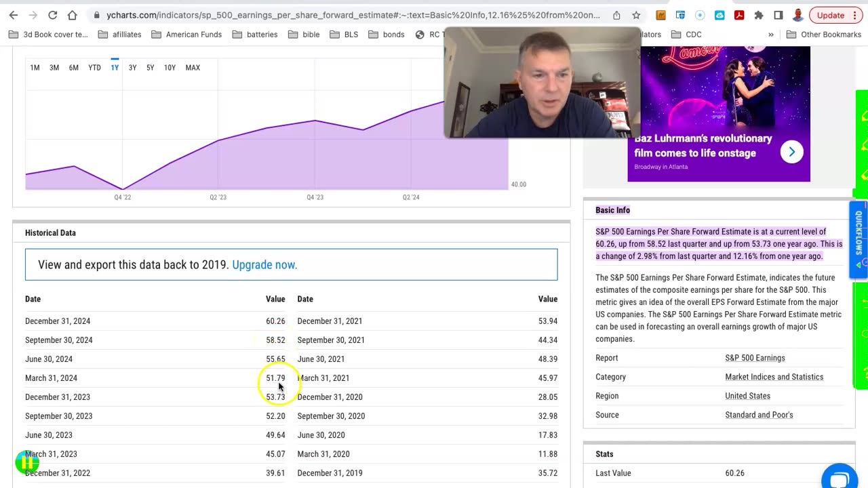Reload the page
868x488 pixels.
point(53,15)
